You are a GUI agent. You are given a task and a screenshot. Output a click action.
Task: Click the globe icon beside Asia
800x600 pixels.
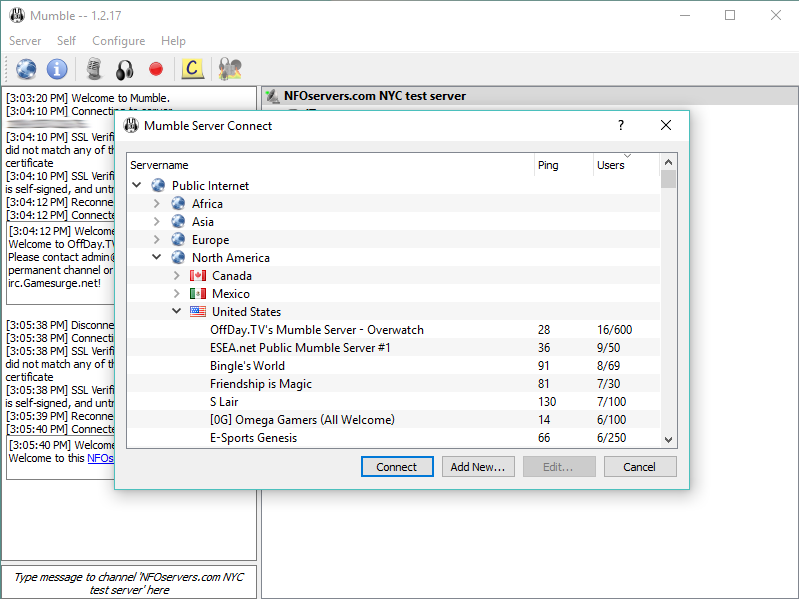[178, 221]
